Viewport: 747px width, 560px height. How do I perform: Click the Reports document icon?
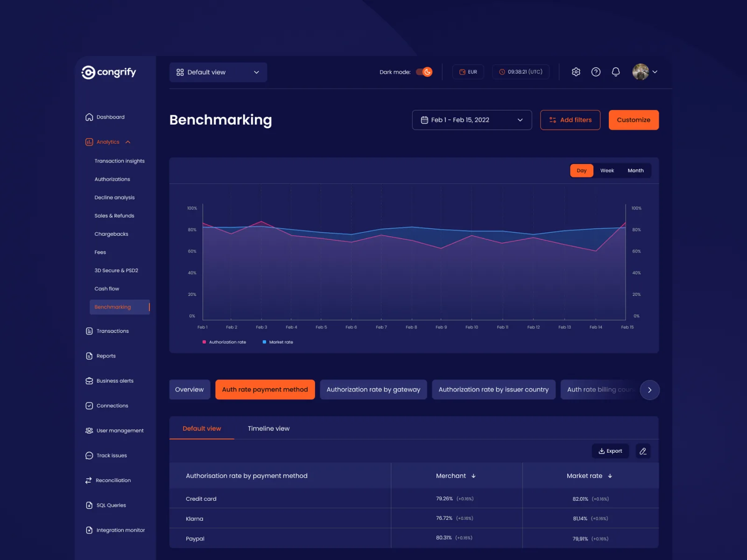click(89, 356)
